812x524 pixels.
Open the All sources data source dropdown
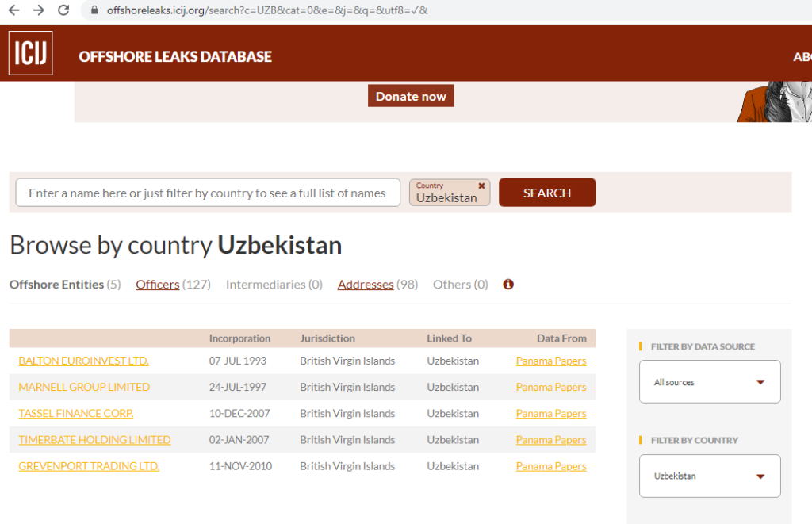[x=710, y=382]
